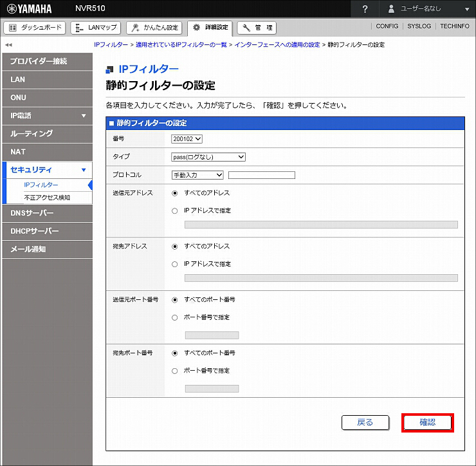This screenshot has height=466, width=476.
Task: Select ポート番号で指定 for 宛先ポート番号
Action: 174,371
